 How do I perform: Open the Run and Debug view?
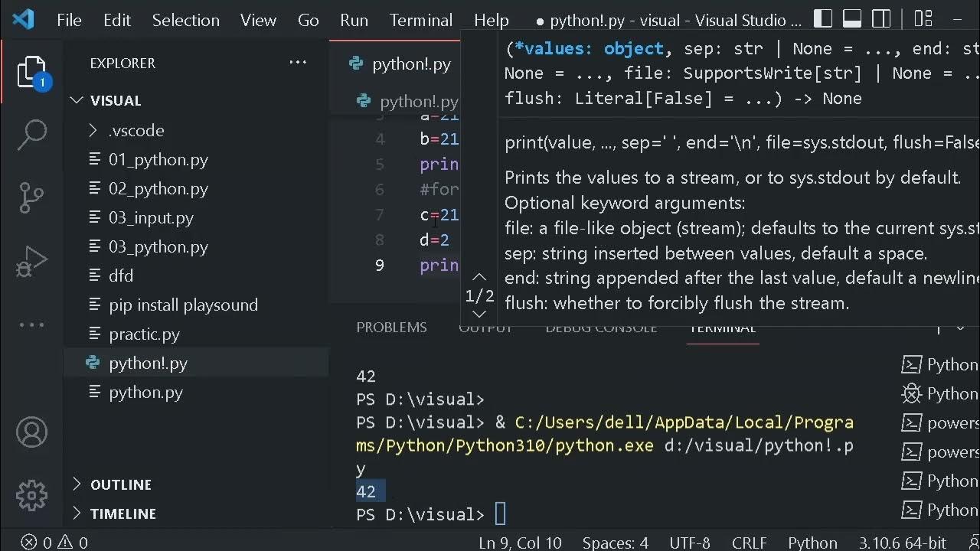[31, 261]
